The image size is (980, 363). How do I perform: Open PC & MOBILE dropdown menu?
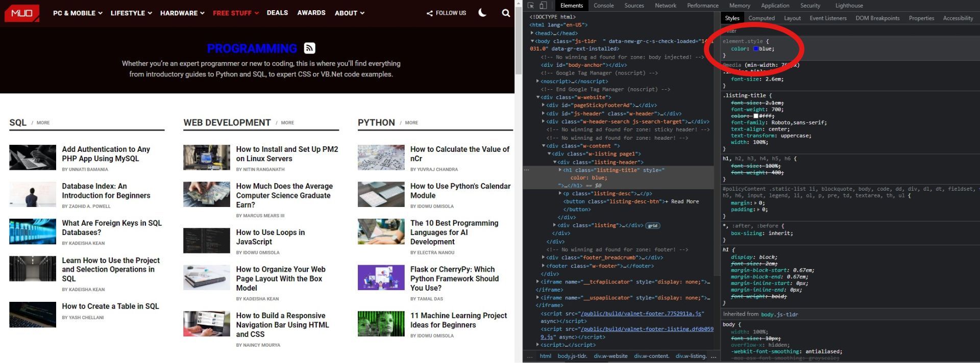pos(78,13)
